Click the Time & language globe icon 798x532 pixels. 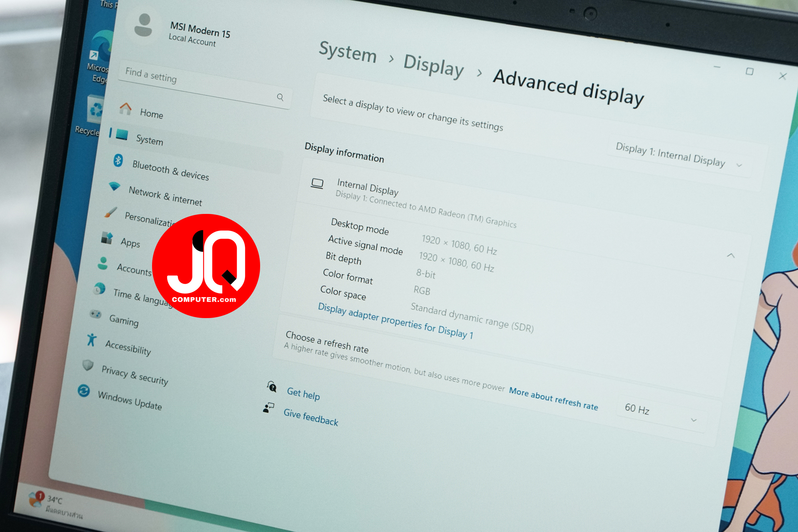tap(99, 288)
